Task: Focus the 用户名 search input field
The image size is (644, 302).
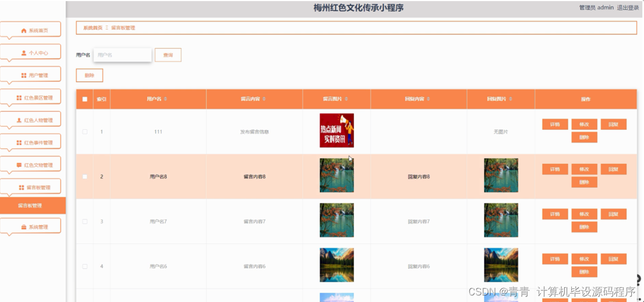Action: click(x=123, y=54)
